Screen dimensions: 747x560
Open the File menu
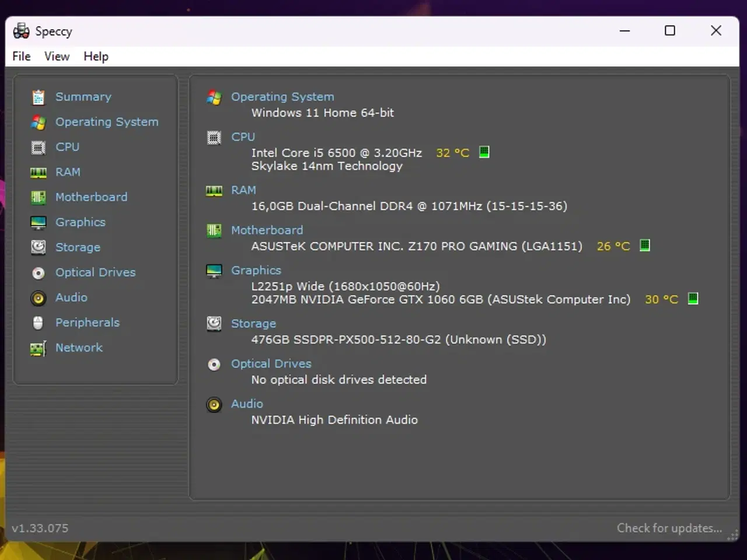click(22, 57)
